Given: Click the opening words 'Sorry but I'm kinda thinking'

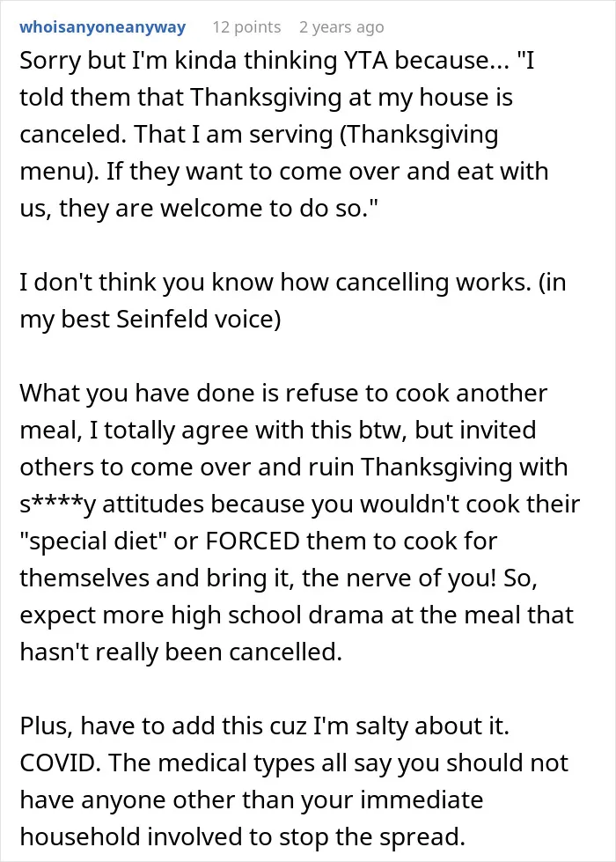Looking at the screenshot, I should (x=179, y=61).
